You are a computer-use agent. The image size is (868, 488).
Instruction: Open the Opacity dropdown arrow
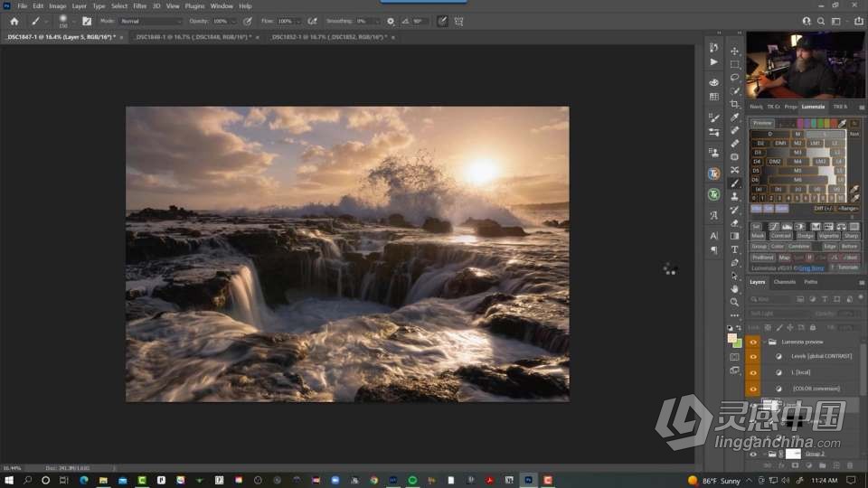click(x=233, y=22)
